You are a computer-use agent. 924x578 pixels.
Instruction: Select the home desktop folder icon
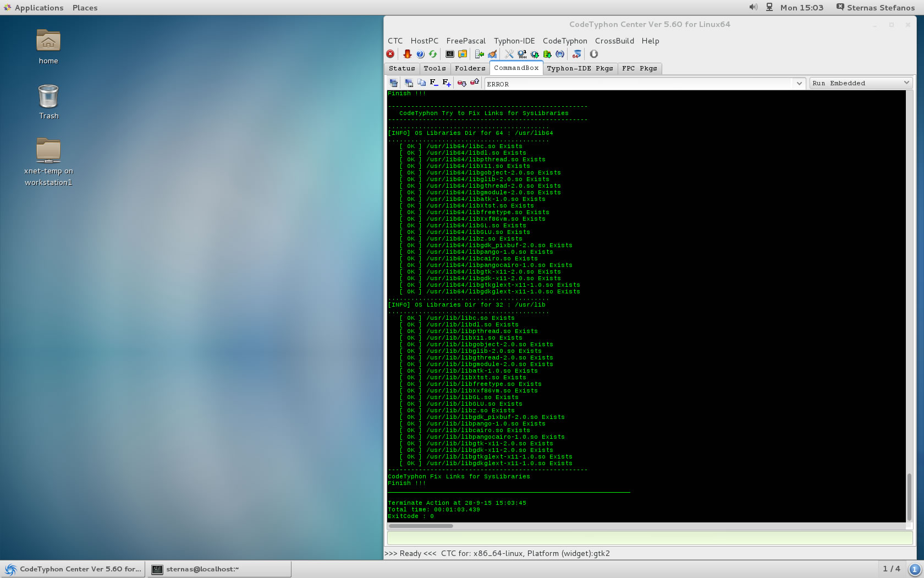click(48, 47)
